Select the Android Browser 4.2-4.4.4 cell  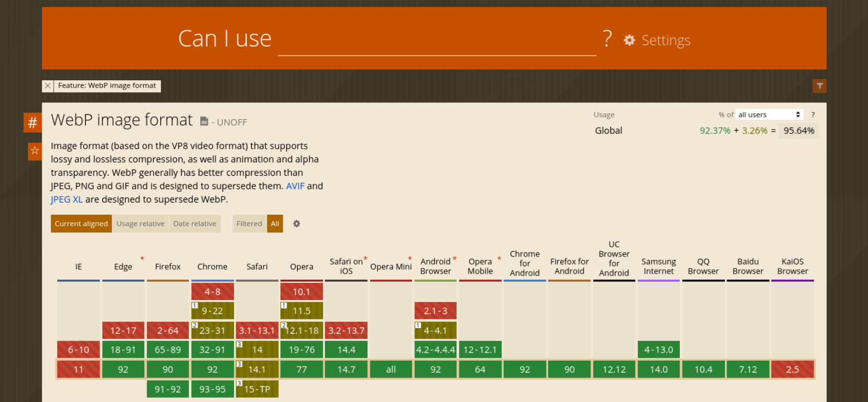[435, 350]
